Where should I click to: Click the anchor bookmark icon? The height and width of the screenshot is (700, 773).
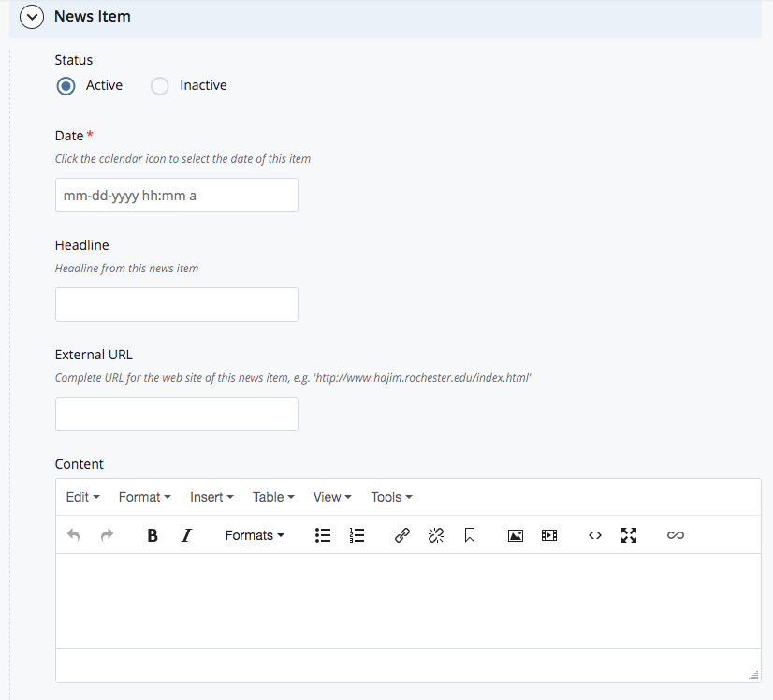coord(470,535)
